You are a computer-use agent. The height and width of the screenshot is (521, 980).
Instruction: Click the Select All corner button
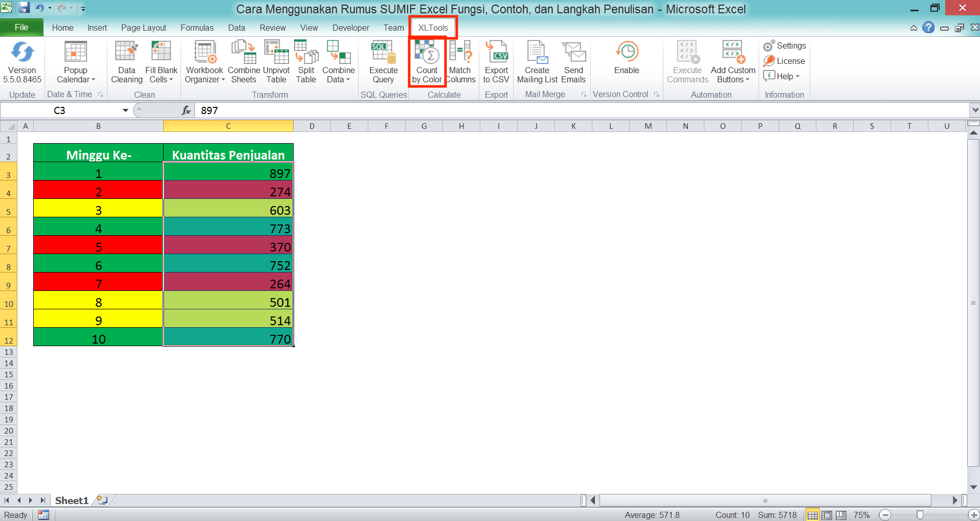8,126
